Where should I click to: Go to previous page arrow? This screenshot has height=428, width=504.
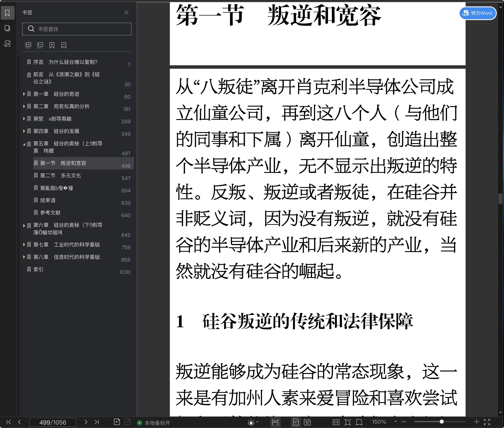(x=19, y=422)
